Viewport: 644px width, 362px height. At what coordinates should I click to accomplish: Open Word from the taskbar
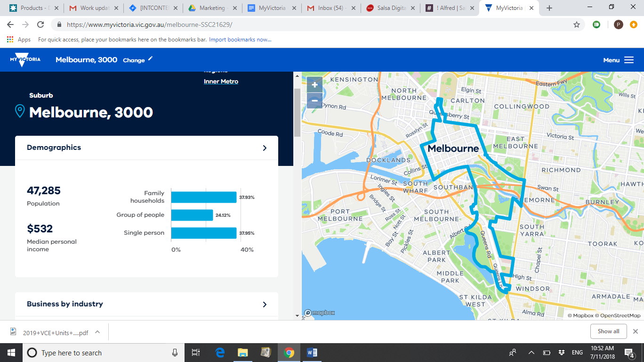coord(312,353)
